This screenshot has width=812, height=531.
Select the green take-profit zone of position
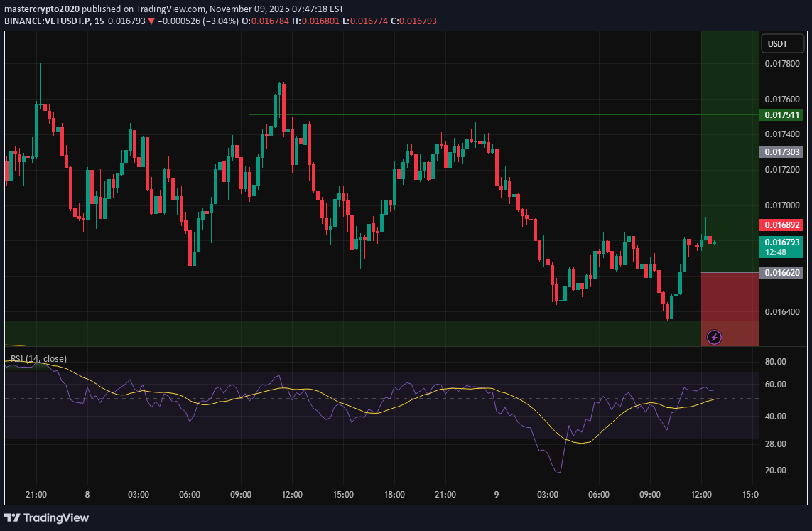730,149
